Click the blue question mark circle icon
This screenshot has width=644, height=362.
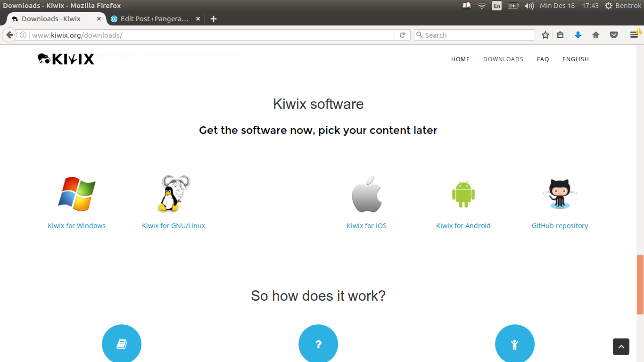[x=318, y=344]
